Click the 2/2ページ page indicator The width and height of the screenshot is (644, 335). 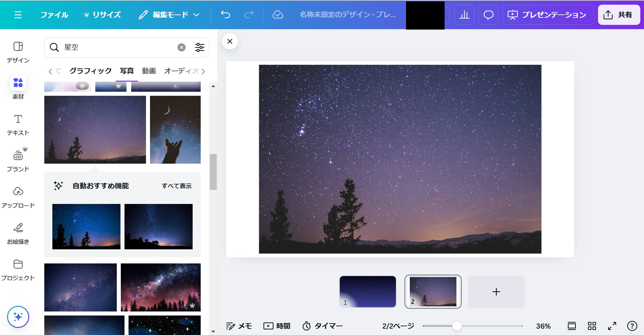coord(398,326)
